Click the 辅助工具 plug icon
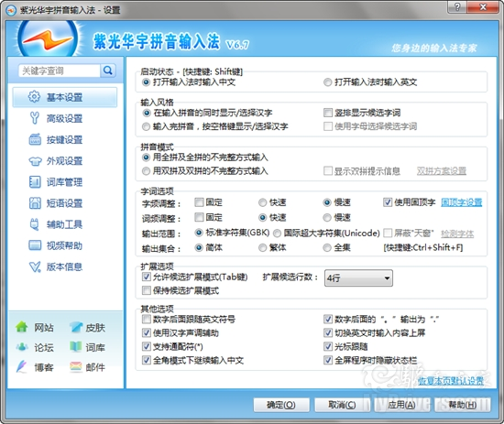The width and height of the screenshot is (504, 424). [x=35, y=224]
